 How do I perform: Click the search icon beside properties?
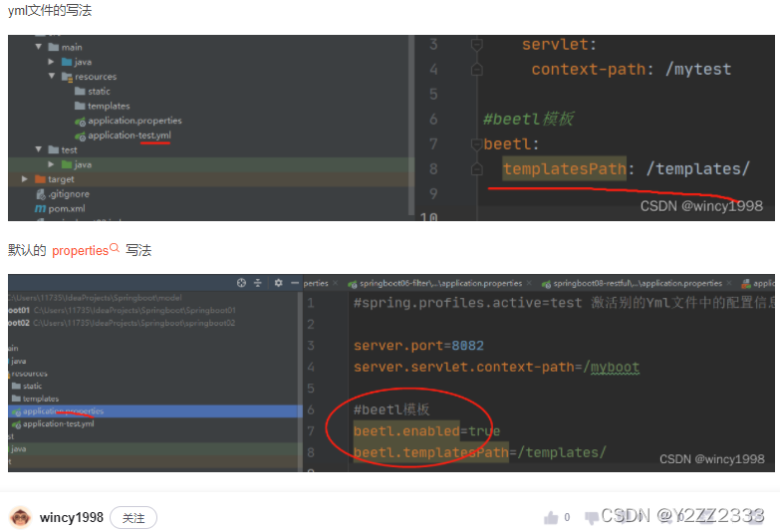[115, 247]
